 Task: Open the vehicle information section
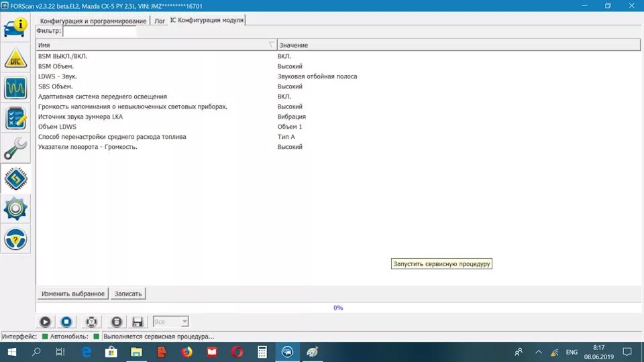point(15,27)
